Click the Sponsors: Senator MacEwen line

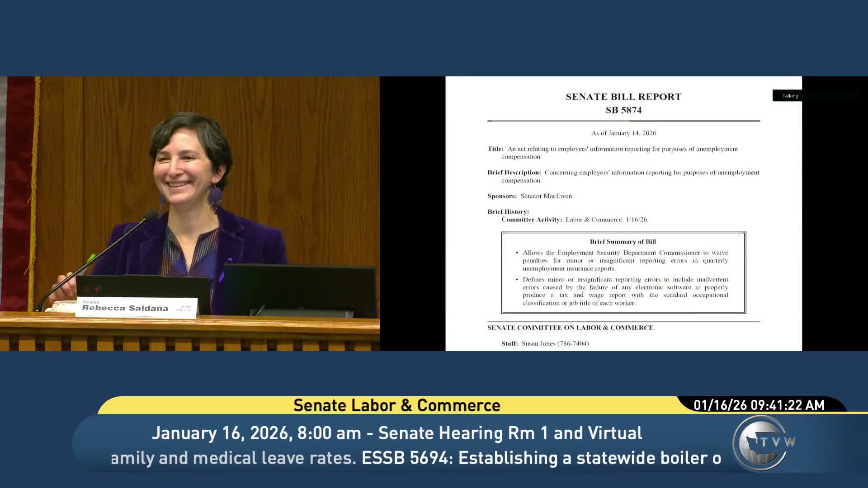(x=530, y=196)
